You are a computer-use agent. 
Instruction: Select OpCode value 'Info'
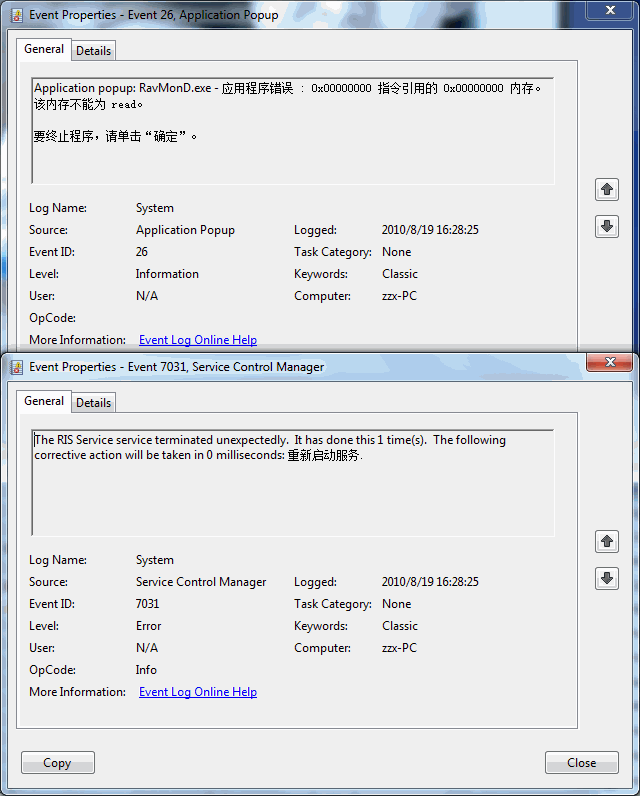[146, 670]
